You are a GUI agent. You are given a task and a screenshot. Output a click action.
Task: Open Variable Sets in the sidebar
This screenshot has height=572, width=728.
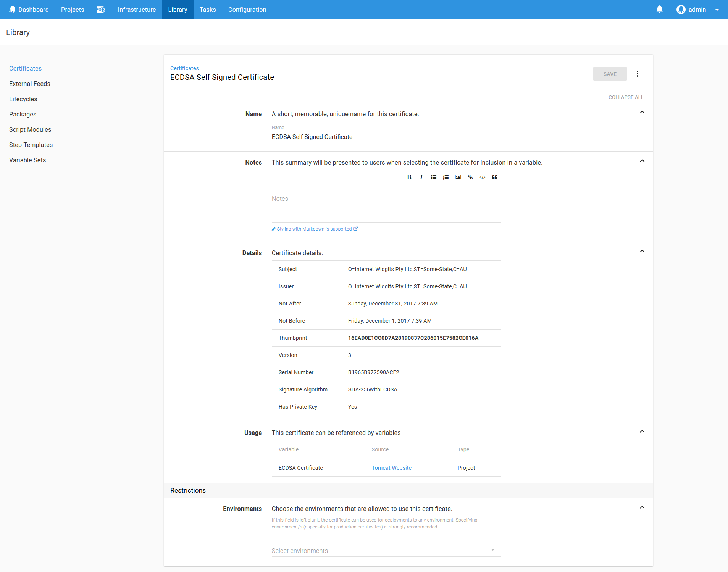pyautogui.click(x=27, y=160)
